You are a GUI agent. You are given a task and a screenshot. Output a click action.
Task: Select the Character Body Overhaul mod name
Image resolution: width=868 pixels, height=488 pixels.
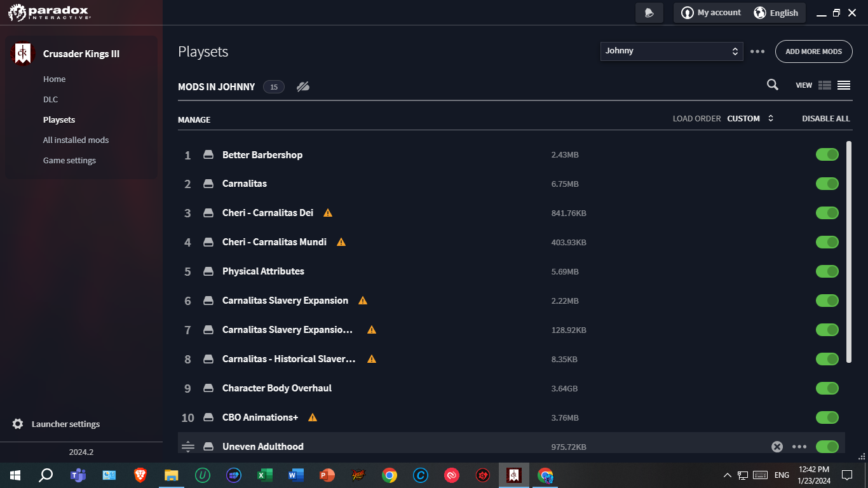(277, 388)
